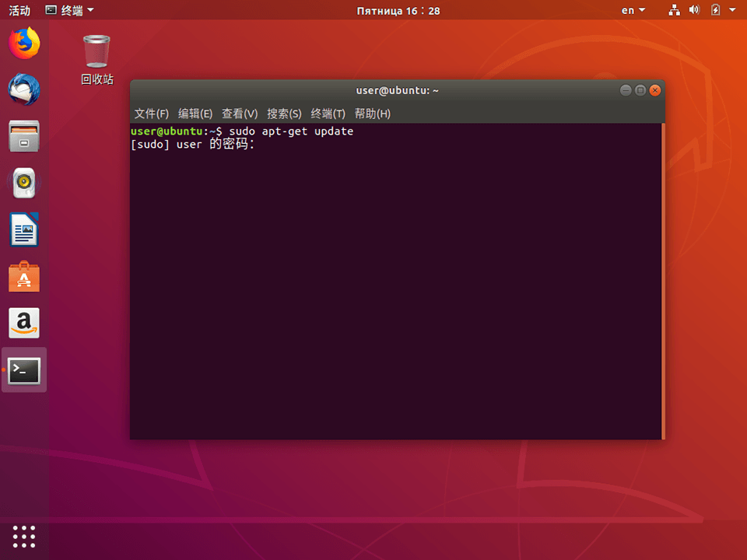
Task: Open the 查看(V) menu in Terminal
Action: point(240,114)
